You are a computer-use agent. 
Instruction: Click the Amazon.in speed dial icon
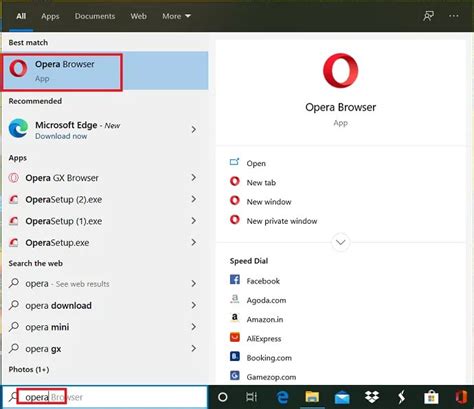(x=235, y=318)
